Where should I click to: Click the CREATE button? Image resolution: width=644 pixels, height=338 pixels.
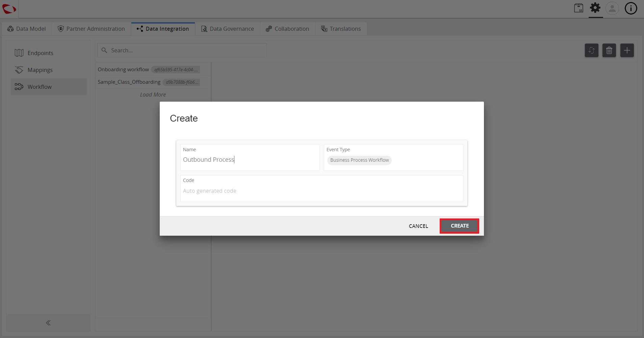460,226
